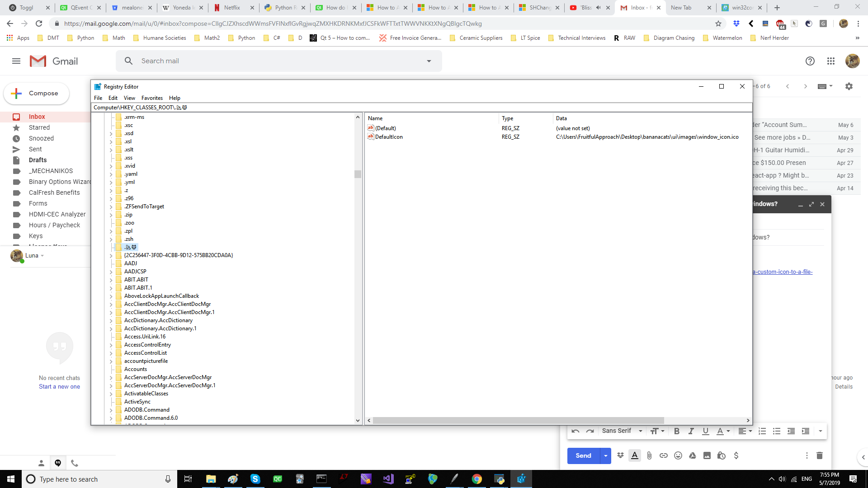The width and height of the screenshot is (868, 488).
Task: Open Gmail settings gear
Action: [x=849, y=86]
